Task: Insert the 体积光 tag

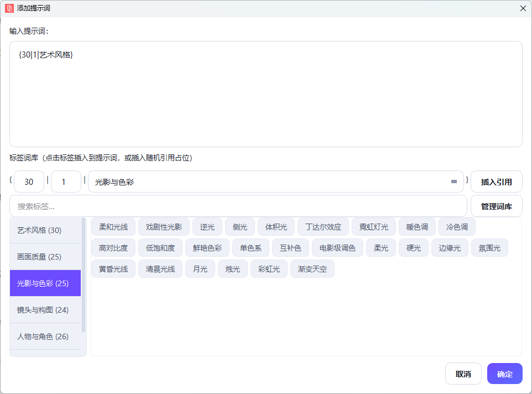Action: click(x=276, y=227)
